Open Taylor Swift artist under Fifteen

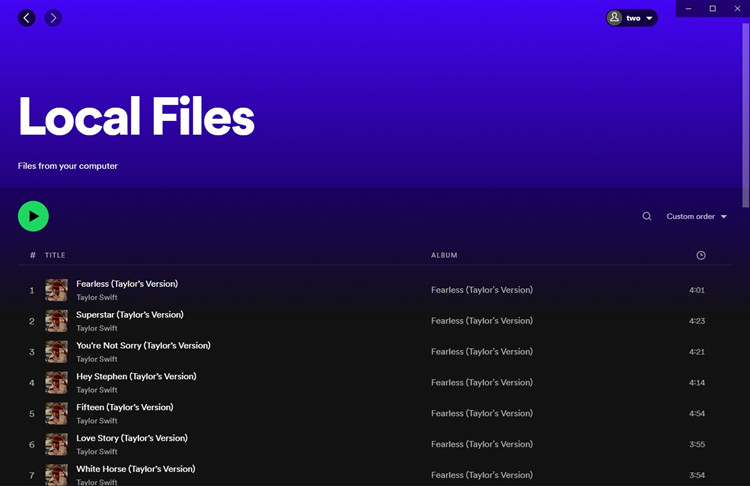pos(97,421)
